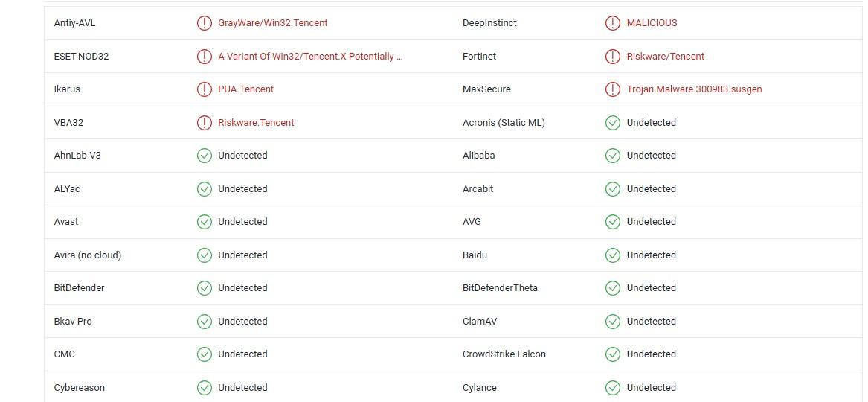Select the Undetected result for Baidu

point(651,255)
